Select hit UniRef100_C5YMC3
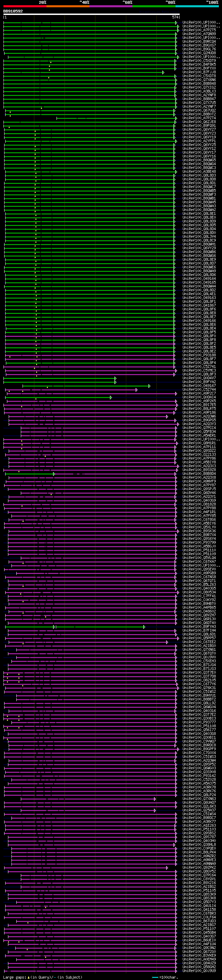Image resolution: width=222 pixels, height=980 pixels. click(x=199, y=371)
